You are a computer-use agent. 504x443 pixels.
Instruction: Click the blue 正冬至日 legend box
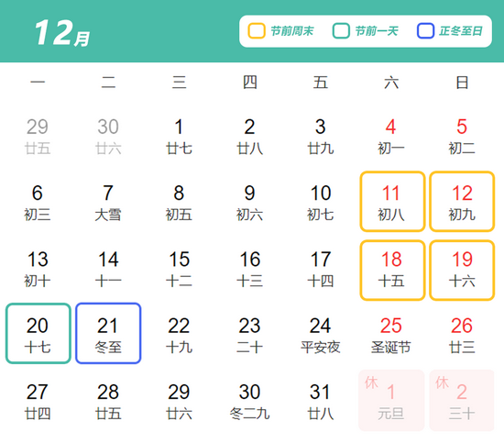[425, 31]
